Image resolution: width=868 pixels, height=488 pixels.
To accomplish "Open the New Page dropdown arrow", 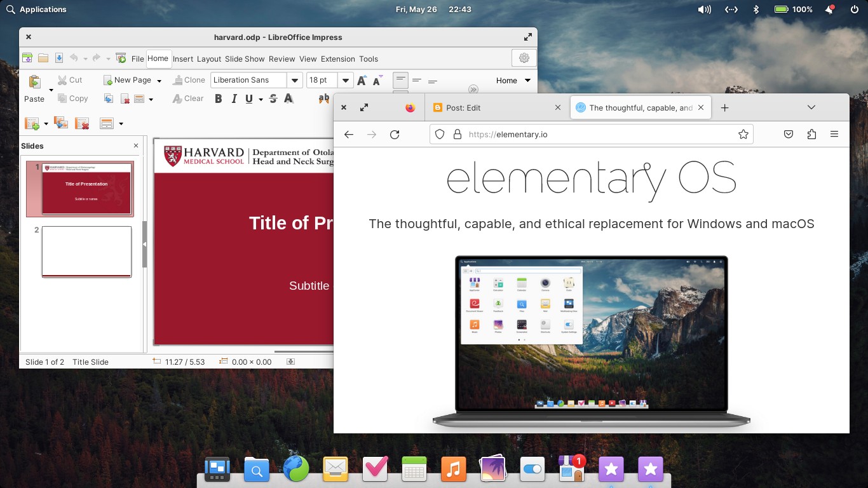I will coord(159,81).
